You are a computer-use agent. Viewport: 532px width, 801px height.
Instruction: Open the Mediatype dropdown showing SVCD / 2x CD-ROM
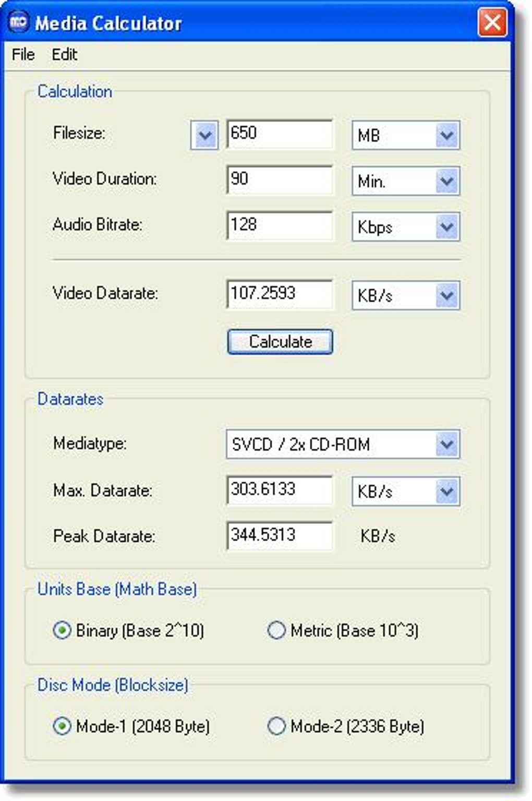(x=446, y=445)
